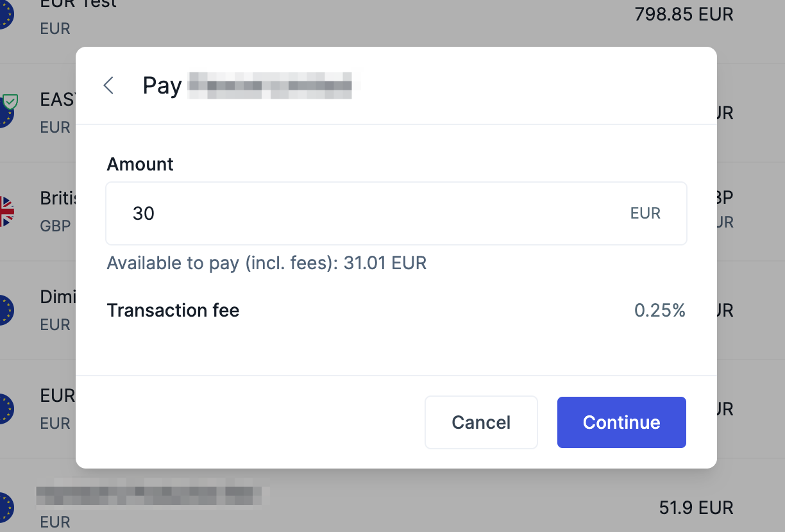
Task: Select the Dimi EUR account row
Action: point(58,297)
